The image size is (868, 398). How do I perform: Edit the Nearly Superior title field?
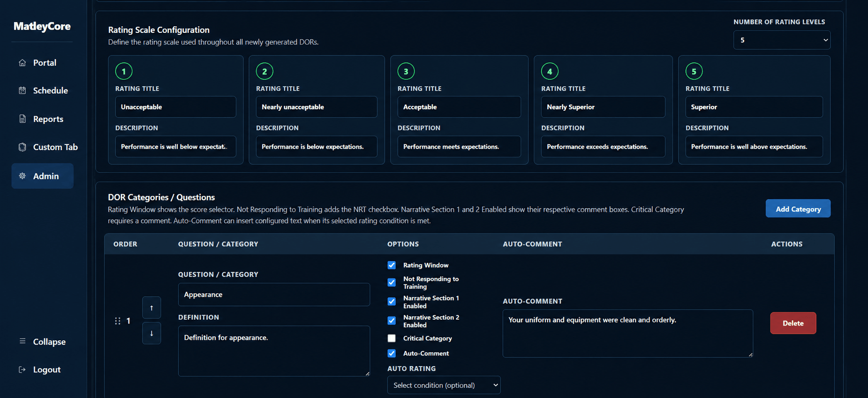[x=603, y=107]
